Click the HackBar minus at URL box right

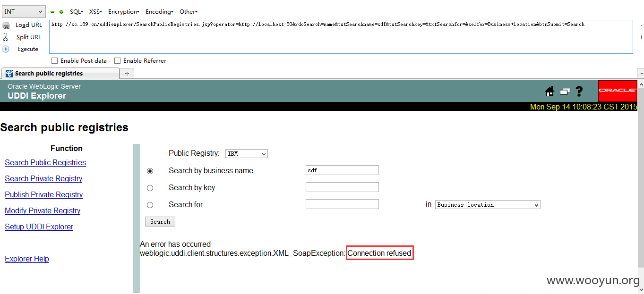[x=641, y=25]
